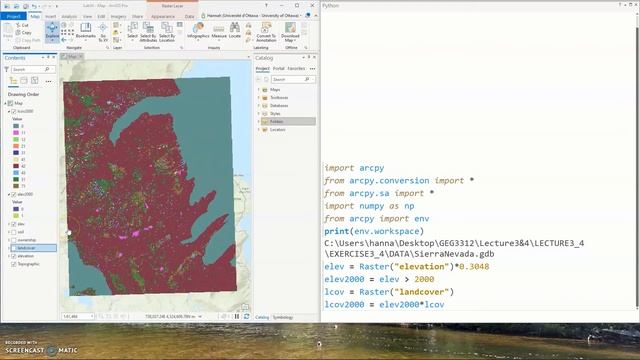Screen dimensions: 640x360
Task: Click the Copy Path command
Action: coord(28,40)
